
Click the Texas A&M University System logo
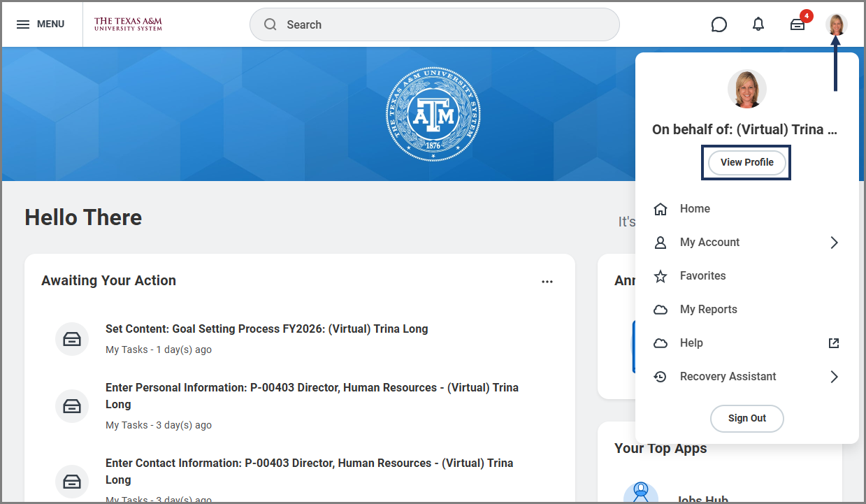coord(128,24)
